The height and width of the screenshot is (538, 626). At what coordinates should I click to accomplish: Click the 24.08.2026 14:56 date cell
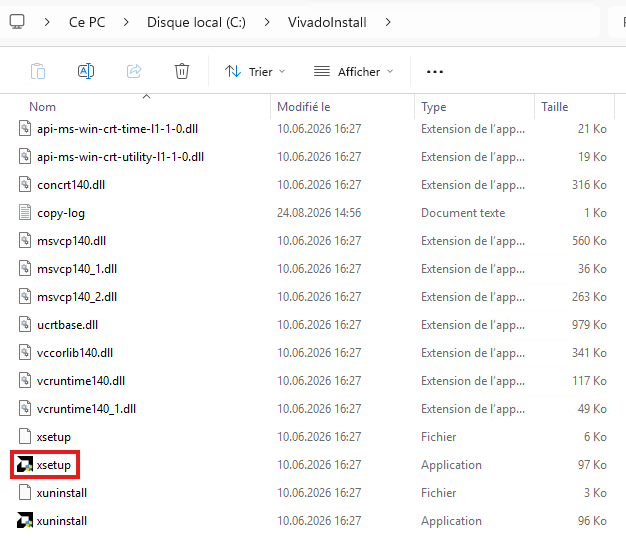pos(319,213)
